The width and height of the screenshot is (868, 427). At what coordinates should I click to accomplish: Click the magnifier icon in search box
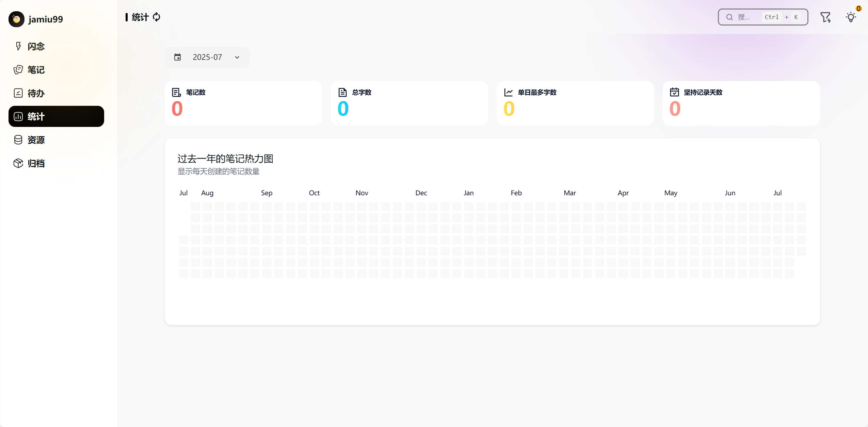[729, 17]
